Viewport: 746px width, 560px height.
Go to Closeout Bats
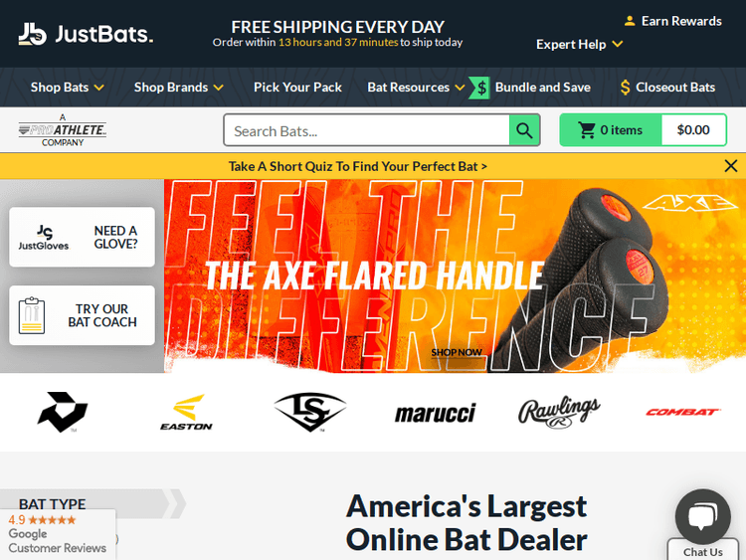[667, 88]
